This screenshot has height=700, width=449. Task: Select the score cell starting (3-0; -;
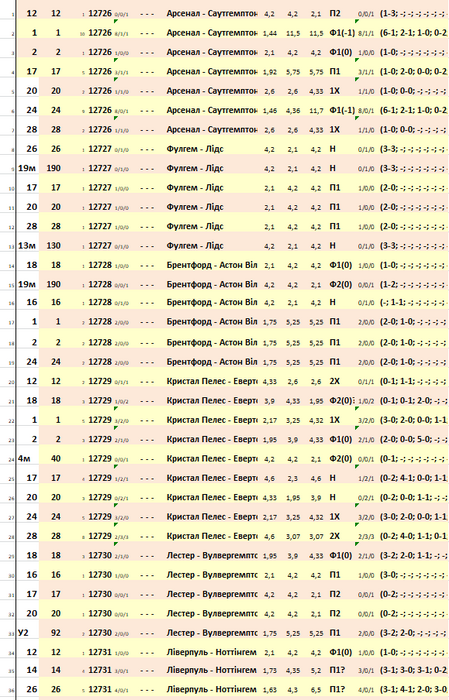click(x=414, y=575)
